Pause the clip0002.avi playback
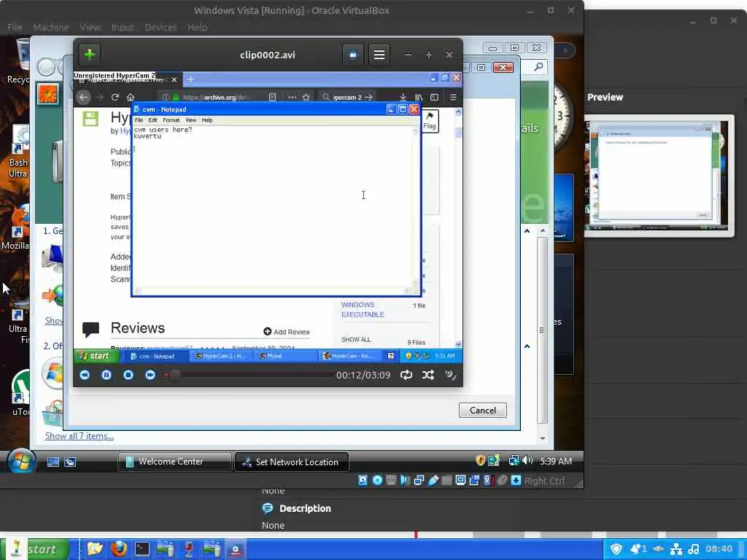The image size is (747, 560). tap(107, 376)
